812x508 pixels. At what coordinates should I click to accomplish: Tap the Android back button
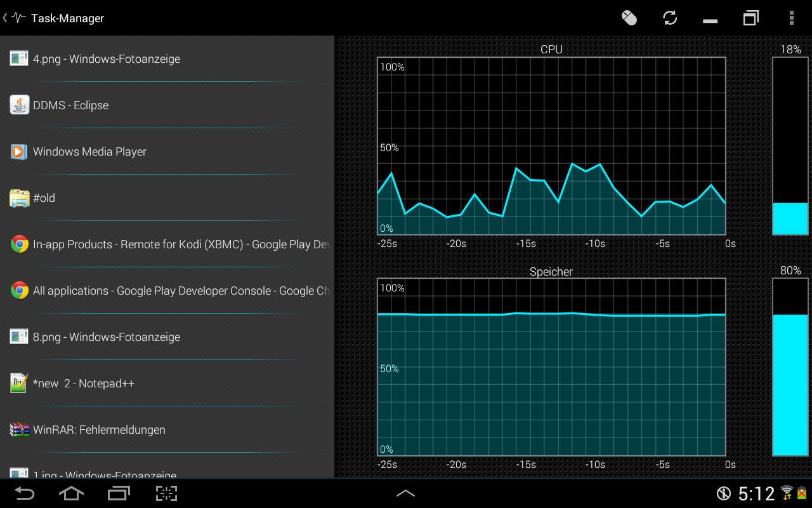tap(25, 493)
